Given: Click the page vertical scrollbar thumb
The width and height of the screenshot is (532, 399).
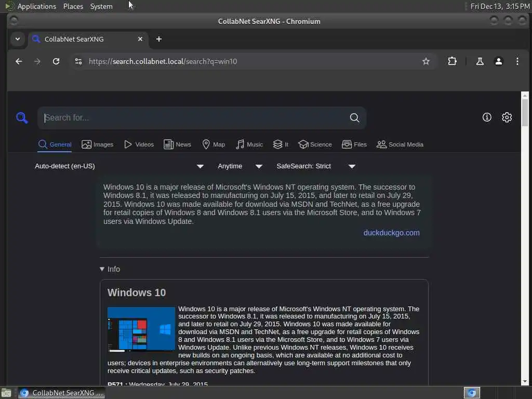Looking at the screenshot, I should click(525, 113).
